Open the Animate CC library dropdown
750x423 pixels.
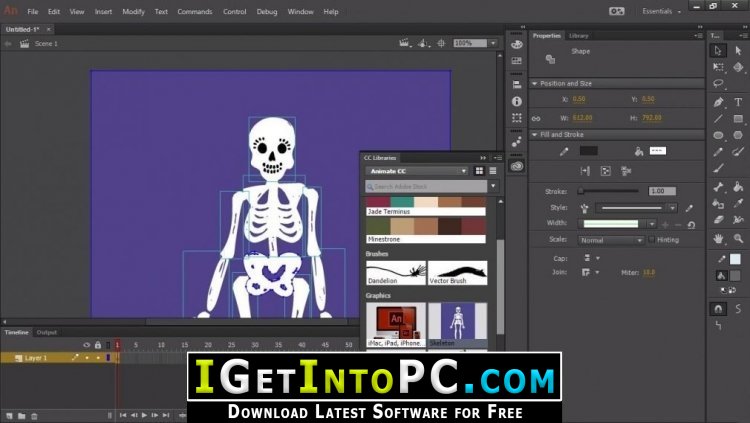tap(417, 171)
